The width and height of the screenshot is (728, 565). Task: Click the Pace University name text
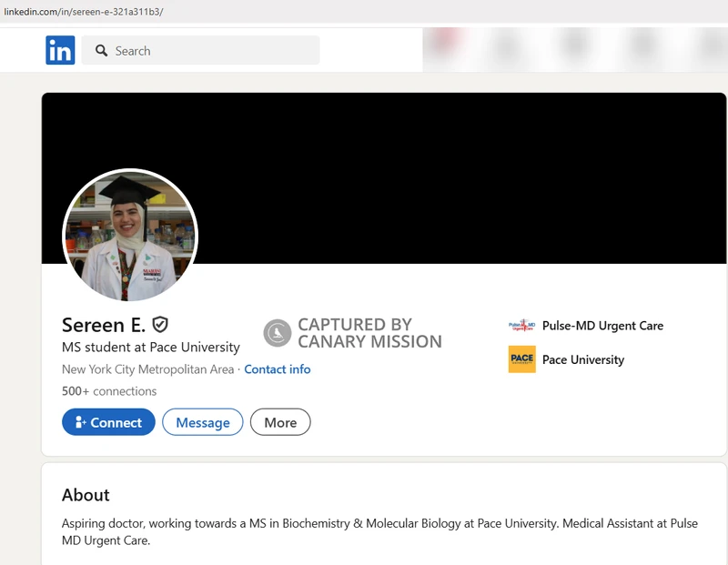(582, 360)
